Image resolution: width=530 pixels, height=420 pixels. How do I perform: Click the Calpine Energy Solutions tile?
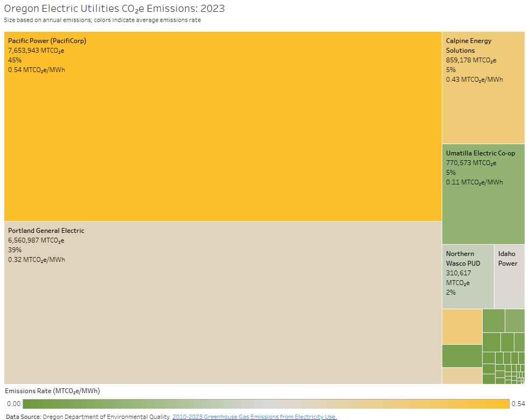483,88
